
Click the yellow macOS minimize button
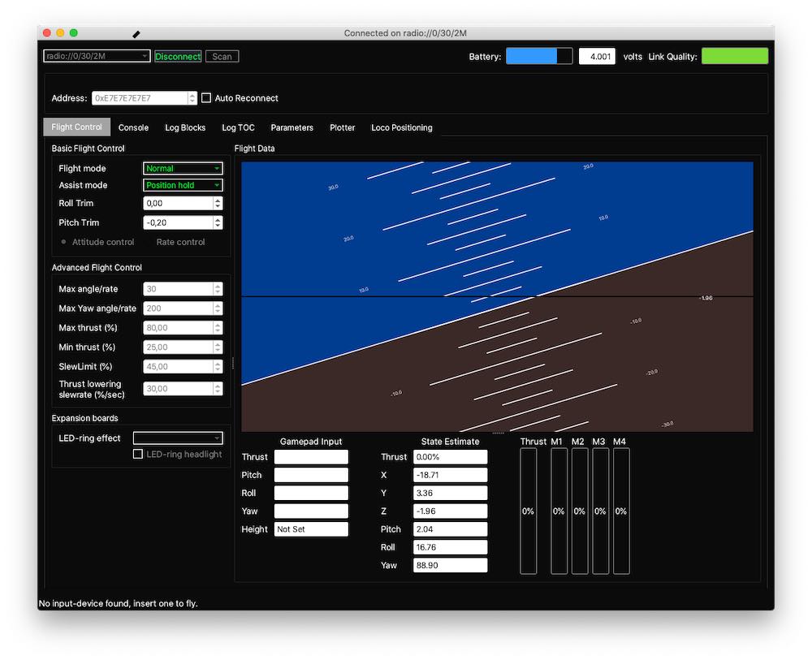pos(60,32)
